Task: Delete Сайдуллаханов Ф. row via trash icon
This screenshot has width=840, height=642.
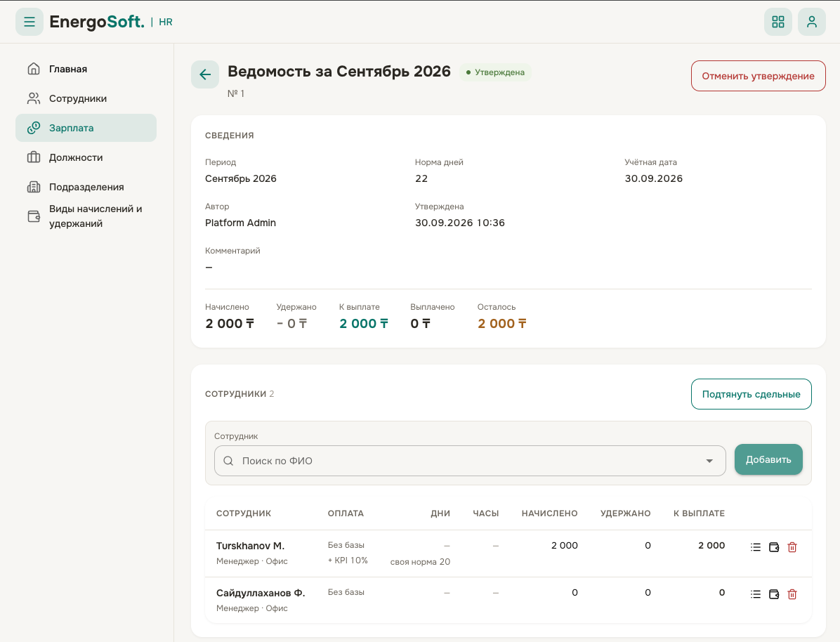Action: pos(792,594)
